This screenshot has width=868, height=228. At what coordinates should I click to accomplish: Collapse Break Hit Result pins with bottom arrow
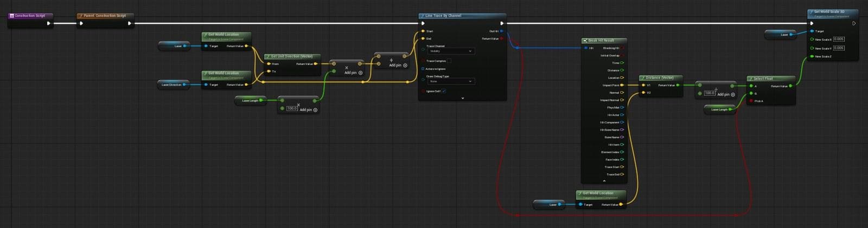tap(604, 181)
